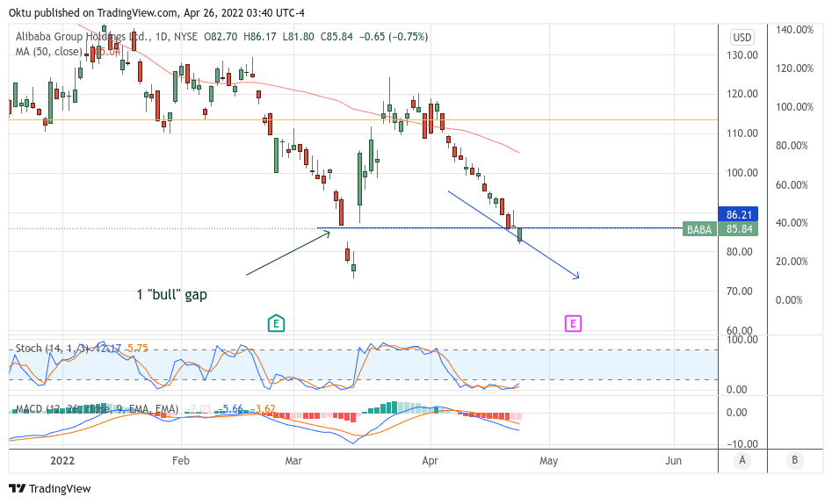Click the C85.84 close value in header

tap(336, 37)
